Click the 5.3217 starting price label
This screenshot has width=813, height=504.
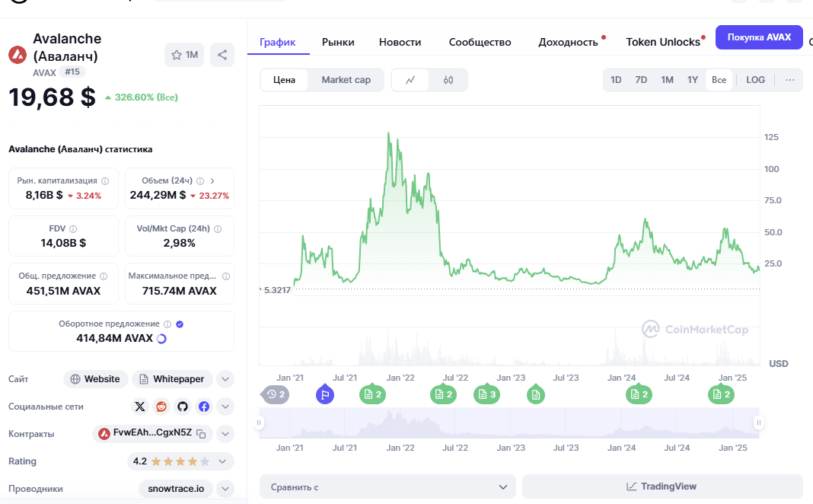pos(276,290)
